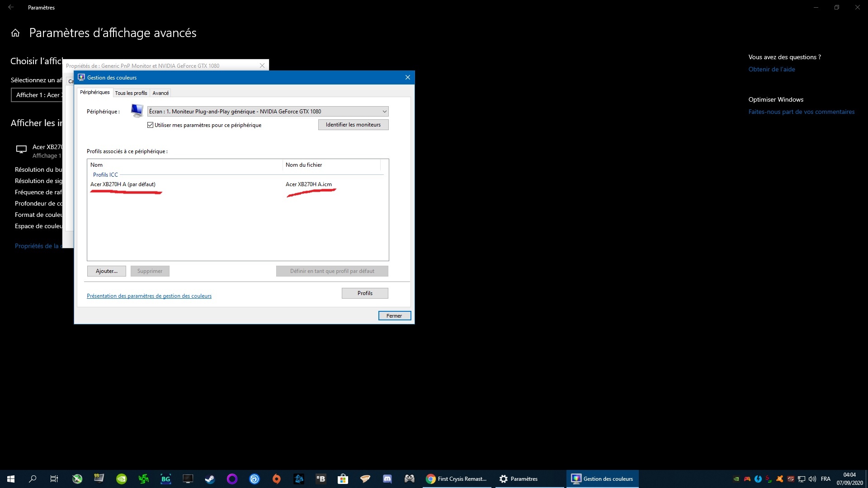
Task: Switch to Tous les profils tab
Action: (131, 93)
